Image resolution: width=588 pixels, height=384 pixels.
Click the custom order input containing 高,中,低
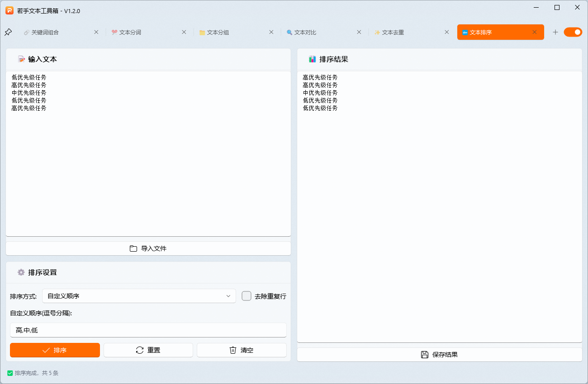click(x=148, y=330)
